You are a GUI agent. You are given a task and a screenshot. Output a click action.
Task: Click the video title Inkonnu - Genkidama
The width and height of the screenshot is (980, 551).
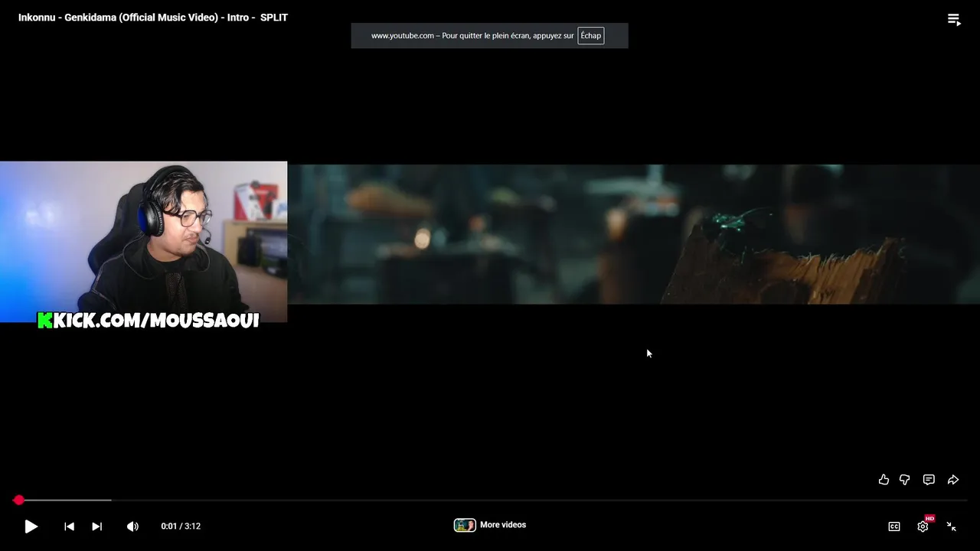[153, 18]
